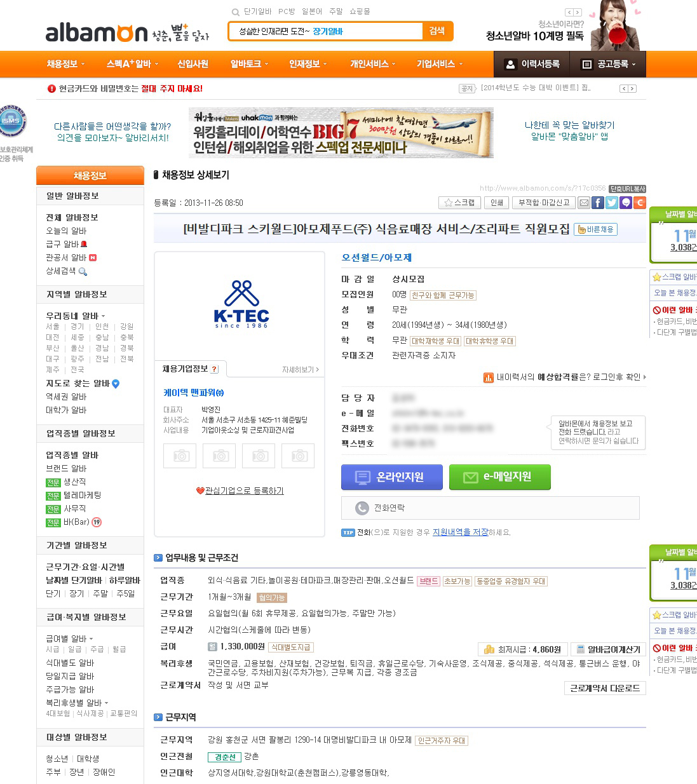This screenshot has width=697, height=784.
Task: Click 케이텍 맨파워㈜ company name link
Action: pos(194,393)
